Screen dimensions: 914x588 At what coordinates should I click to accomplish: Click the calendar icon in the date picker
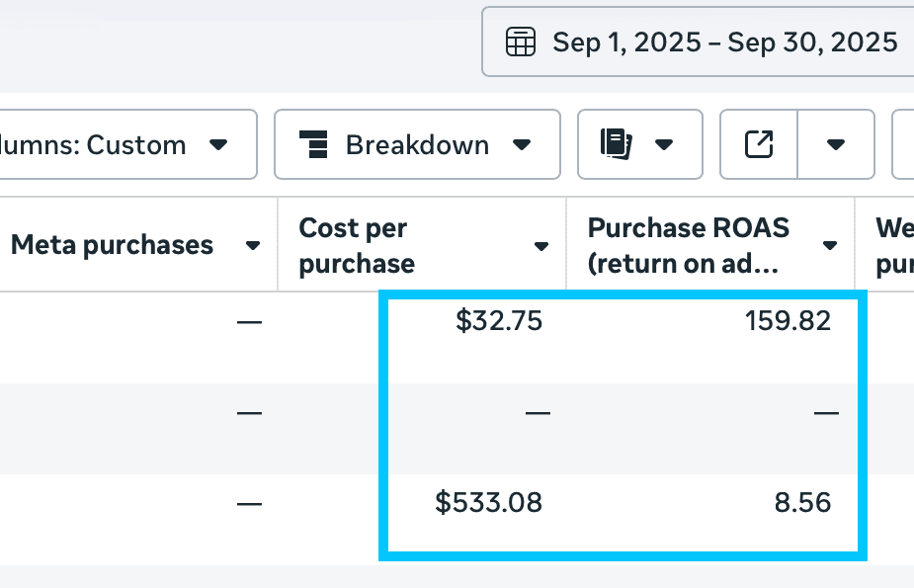coord(521,42)
